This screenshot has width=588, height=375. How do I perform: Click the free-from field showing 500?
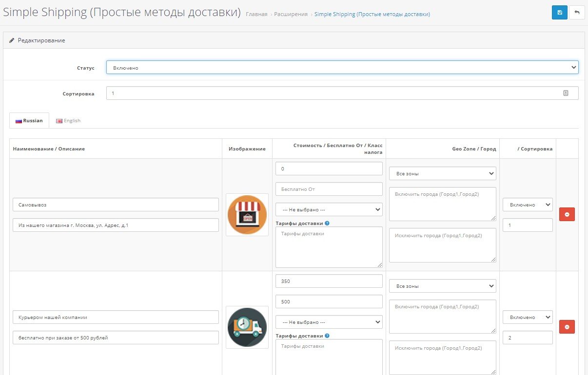[329, 301]
